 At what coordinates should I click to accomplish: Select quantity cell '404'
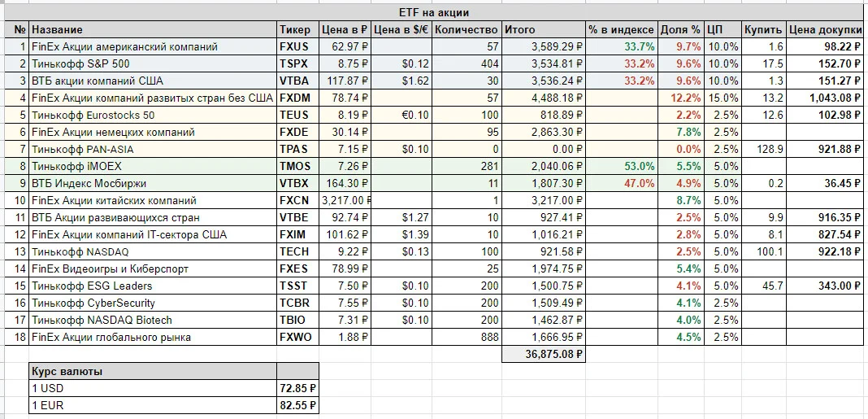[x=467, y=63]
